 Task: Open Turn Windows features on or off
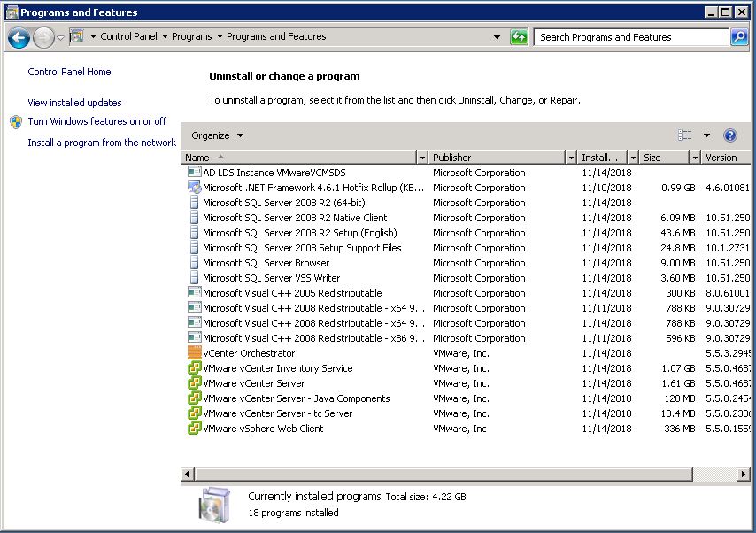(96, 121)
